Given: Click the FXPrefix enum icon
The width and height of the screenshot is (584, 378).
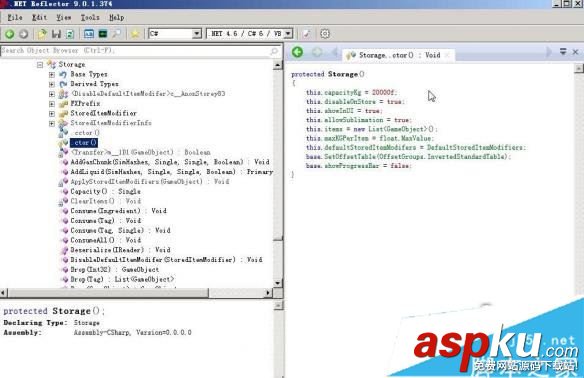Looking at the screenshot, I should [63, 104].
